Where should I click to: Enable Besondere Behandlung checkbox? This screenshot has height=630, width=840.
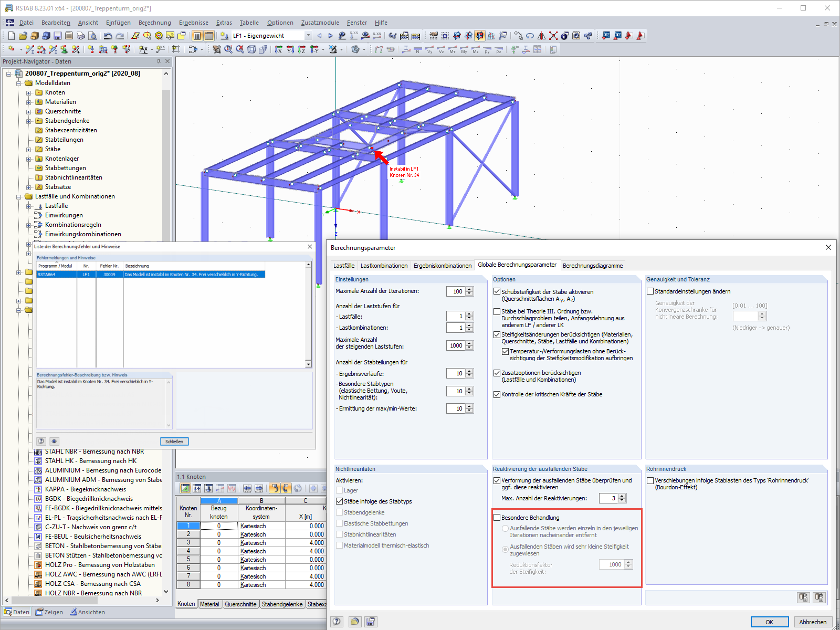click(497, 518)
